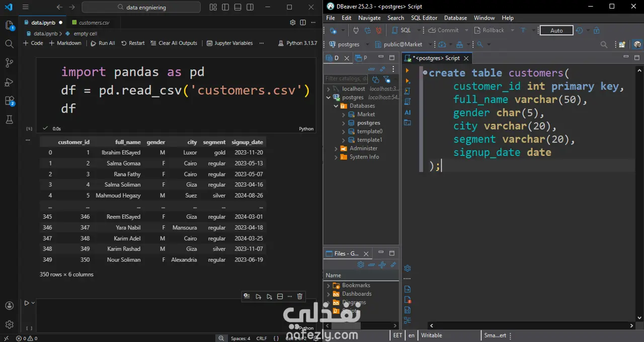Open VS Code Accounts icon

click(9, 305)
